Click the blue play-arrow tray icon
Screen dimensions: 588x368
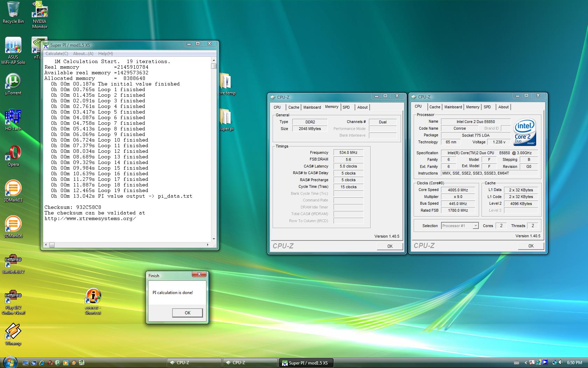[545, 362]
